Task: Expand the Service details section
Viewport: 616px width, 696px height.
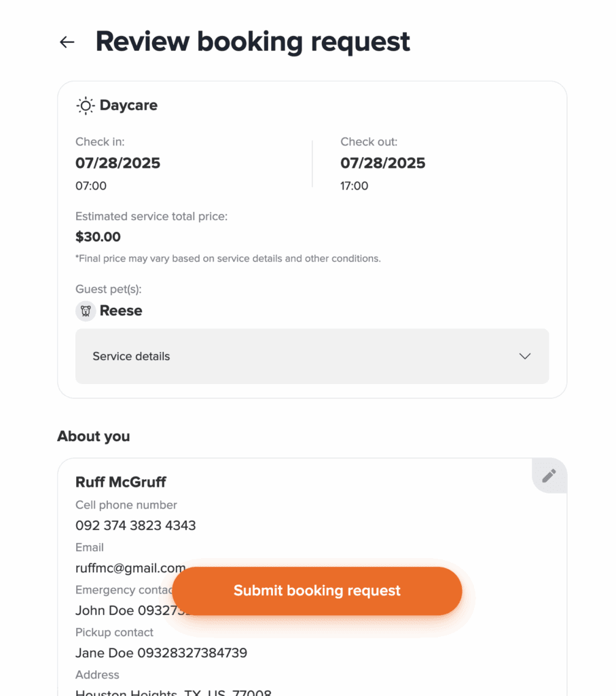Action: (x=312, y=356)
